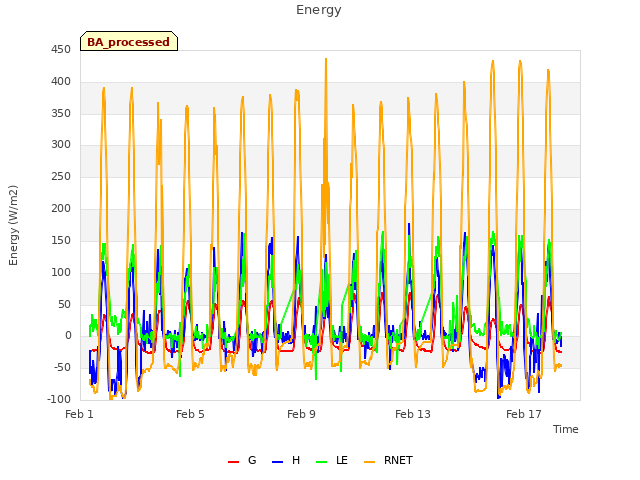Click the Feb 9 x-axis label
This screenshot has height=480, width=640.
(x=301, y=414)
